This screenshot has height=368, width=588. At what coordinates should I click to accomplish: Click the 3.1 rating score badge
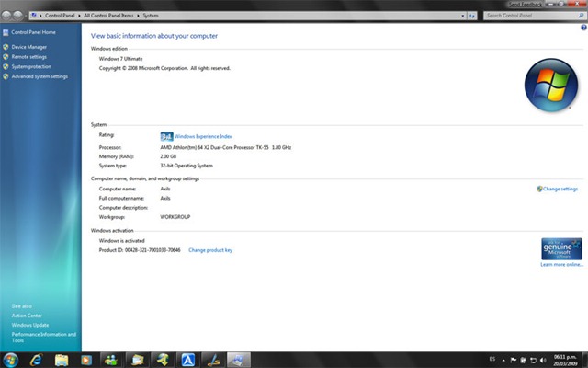point(166,136)
